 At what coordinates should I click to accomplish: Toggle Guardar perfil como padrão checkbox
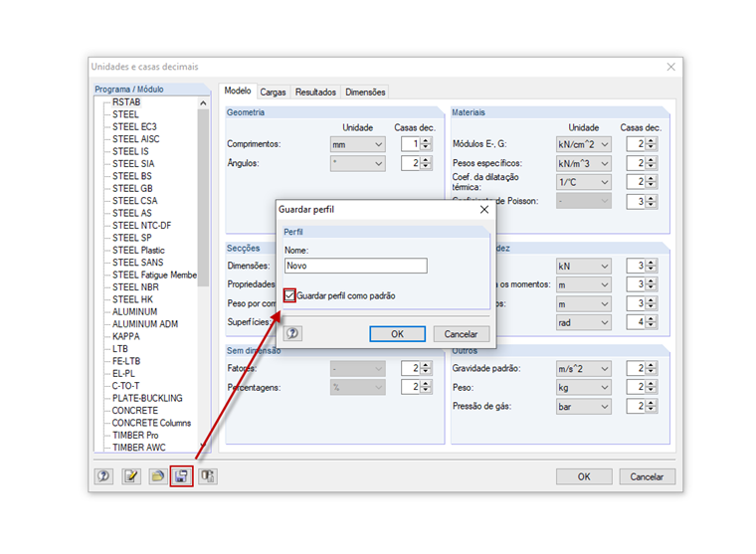click(289, 295)
